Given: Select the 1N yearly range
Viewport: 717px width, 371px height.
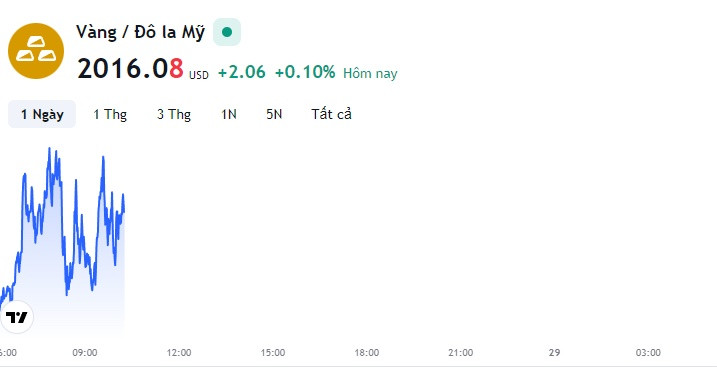Looking at the screenshot, I should pos(229,114).
